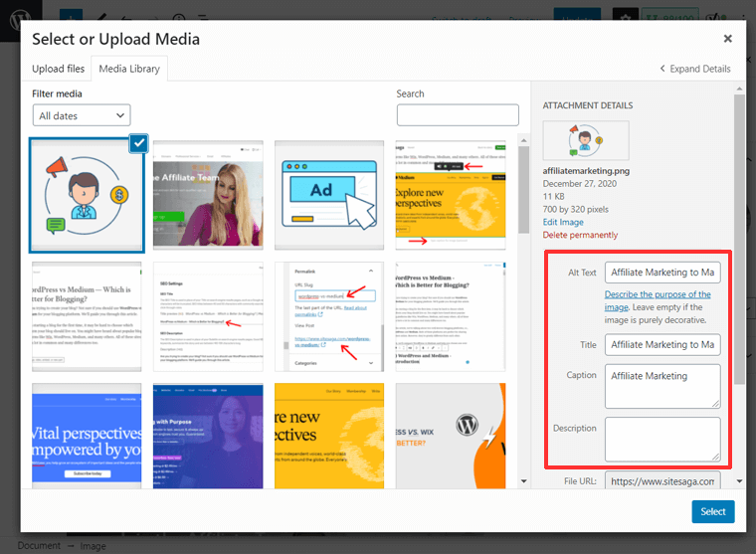
Task: Click the blue Select button
Action: 712,511
